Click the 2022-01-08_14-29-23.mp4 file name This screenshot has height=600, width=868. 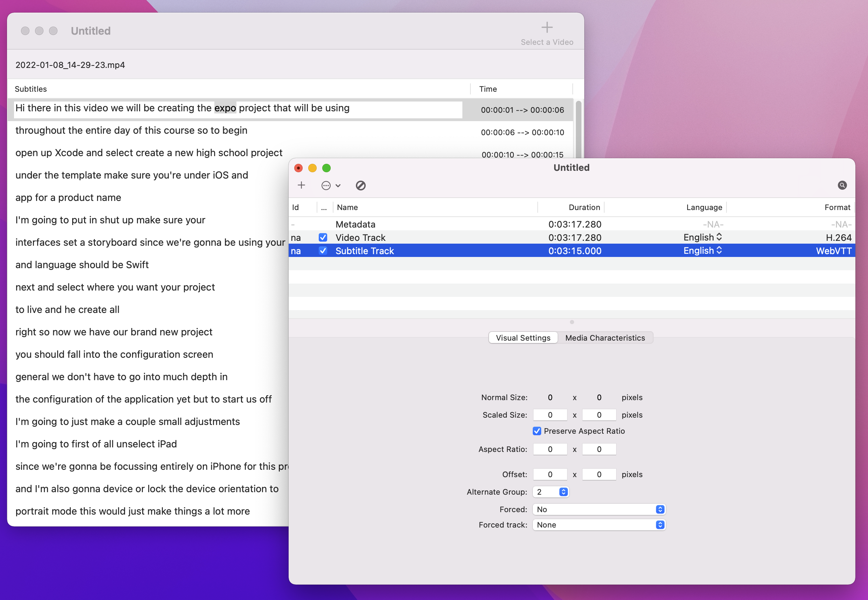coord(70,65)
